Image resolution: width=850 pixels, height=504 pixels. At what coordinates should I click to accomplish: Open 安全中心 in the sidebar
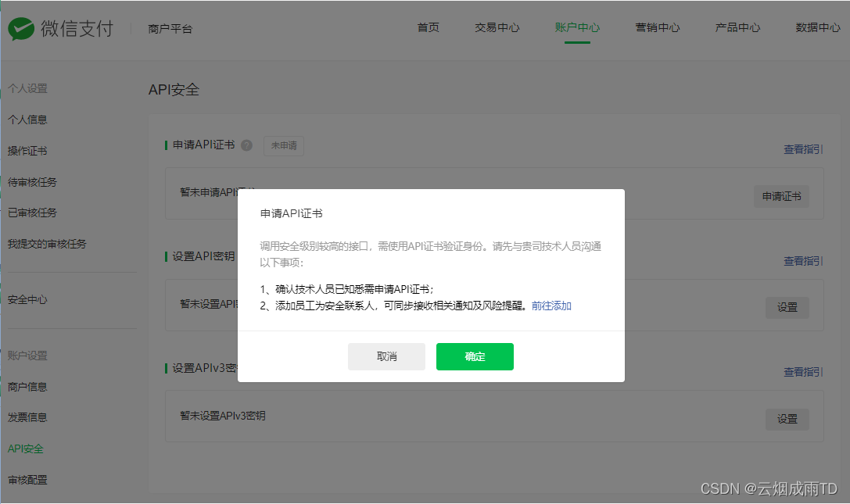click(27, 300)
